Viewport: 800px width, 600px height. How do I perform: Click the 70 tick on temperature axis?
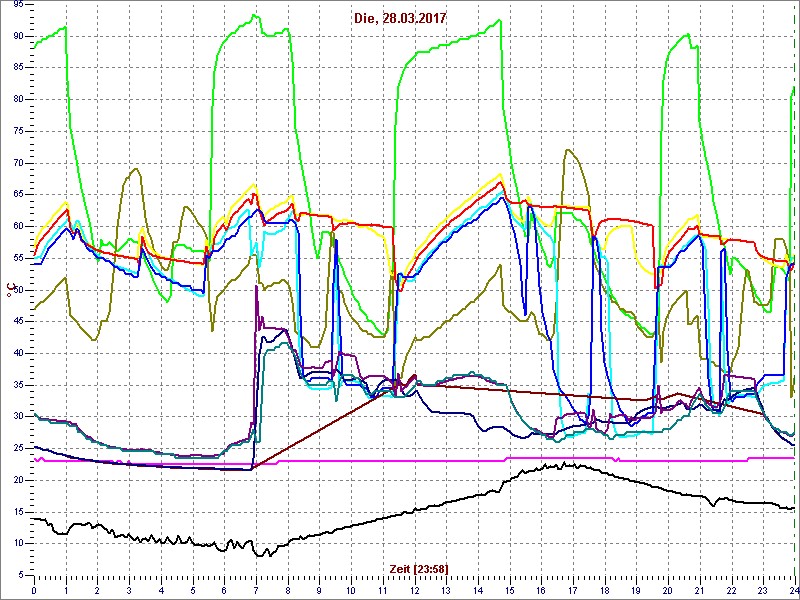pyautogui.click(x=17, y=163)
